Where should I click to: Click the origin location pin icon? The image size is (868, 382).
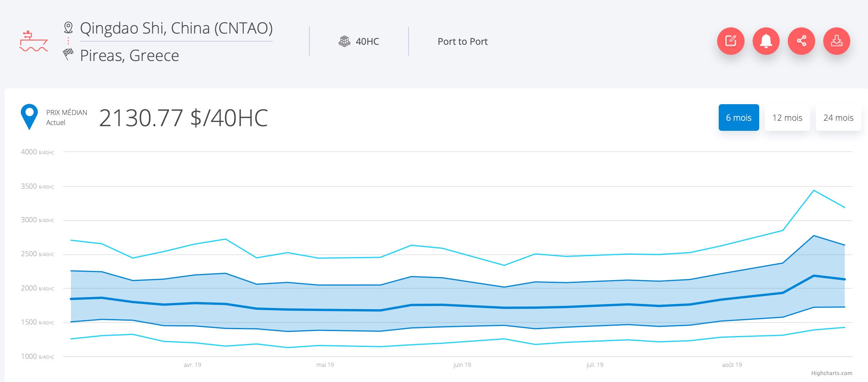[68, 27]
